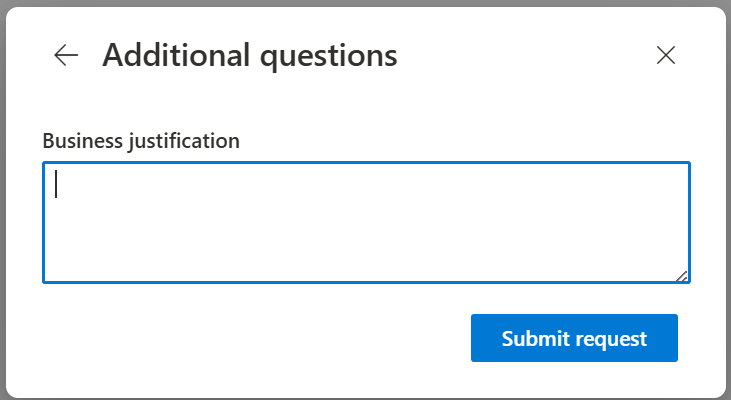
Task: Click the Business justification label
Action: click(x=141, y=140)
